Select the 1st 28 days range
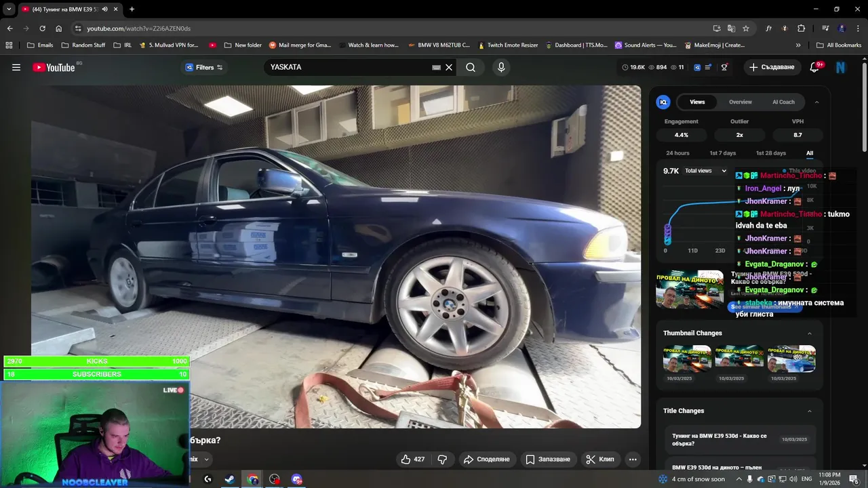 click(770, 153)
